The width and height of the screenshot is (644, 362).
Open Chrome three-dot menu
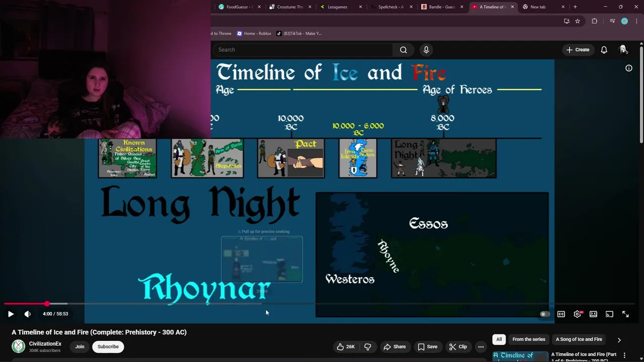(x=636, y=21)
